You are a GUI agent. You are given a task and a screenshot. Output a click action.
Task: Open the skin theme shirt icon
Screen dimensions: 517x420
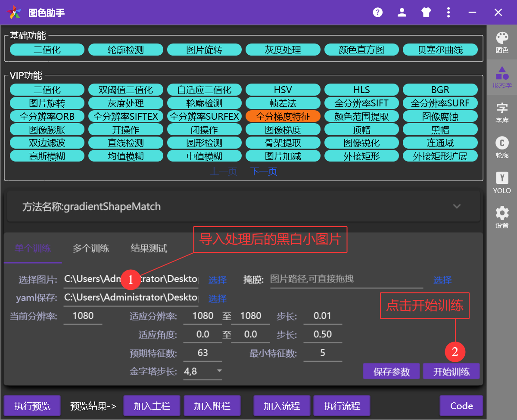426,12
